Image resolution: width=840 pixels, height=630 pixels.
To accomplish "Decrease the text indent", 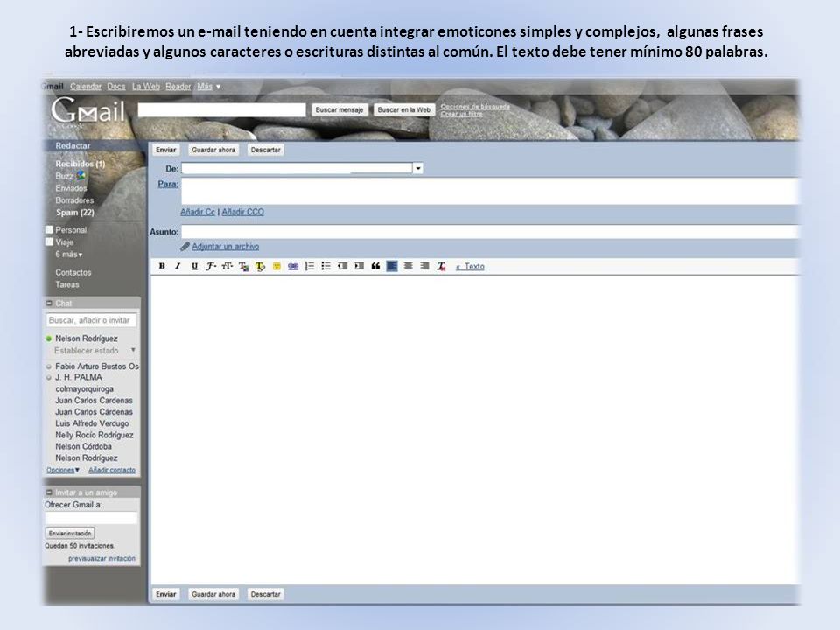I will tap(342, 266).
